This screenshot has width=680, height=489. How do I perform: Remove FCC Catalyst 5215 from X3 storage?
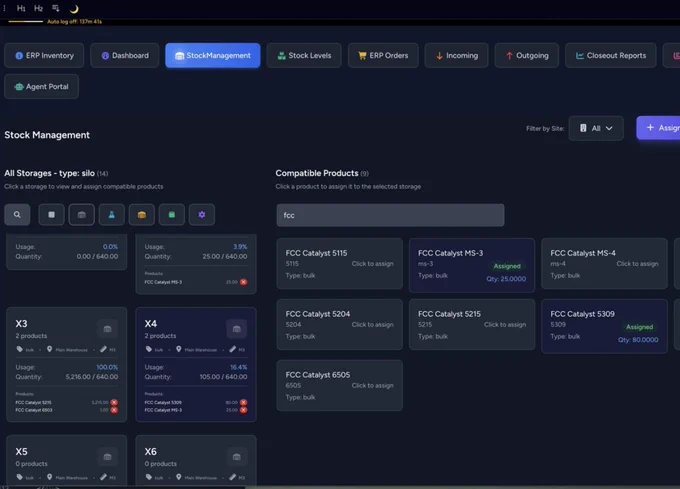114,402
